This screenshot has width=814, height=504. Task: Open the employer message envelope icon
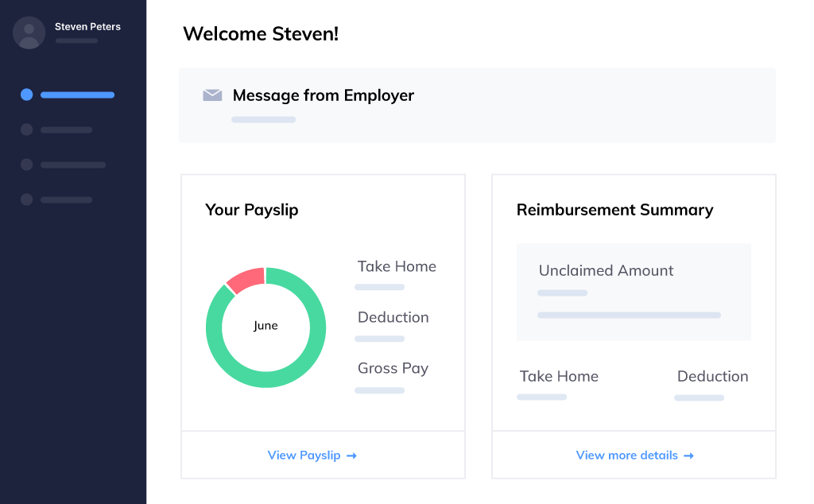[x=212, y=95]
